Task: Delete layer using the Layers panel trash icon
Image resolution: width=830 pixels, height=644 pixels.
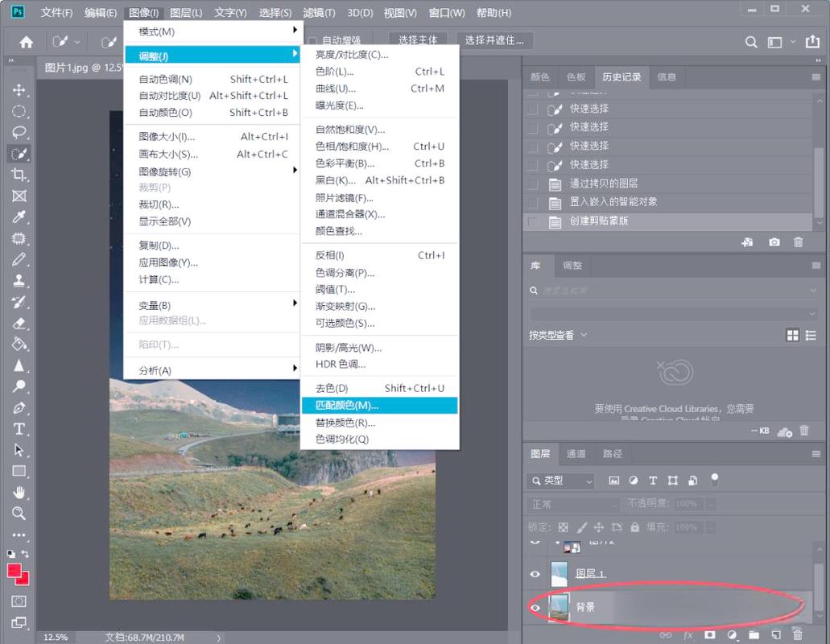Action: [x=797, y=635]
